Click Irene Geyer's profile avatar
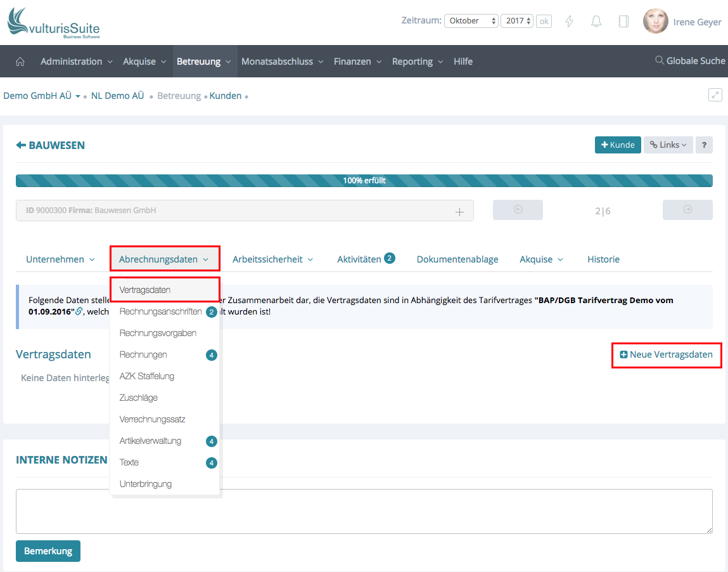728x572 pixels. pos(655,22)
